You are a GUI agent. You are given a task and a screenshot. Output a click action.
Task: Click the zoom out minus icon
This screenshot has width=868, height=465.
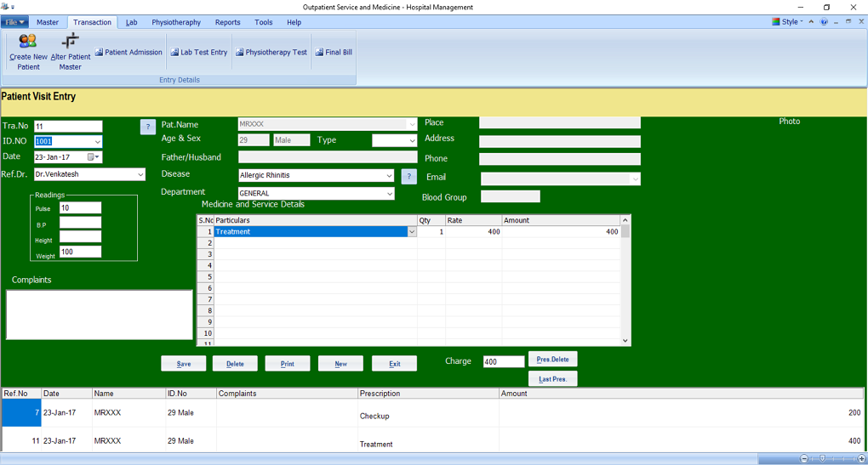(x=804, y=459)
